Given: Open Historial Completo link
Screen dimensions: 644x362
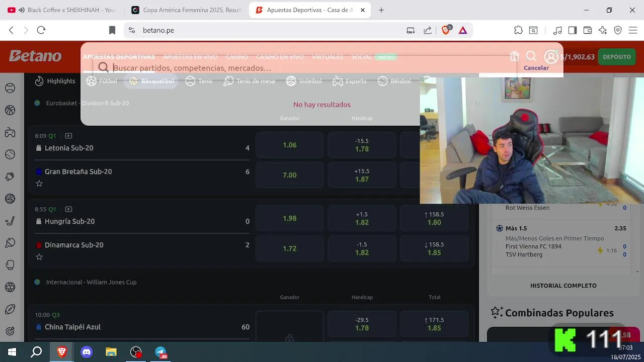Looking at the screenshot, I should (x=563, y=286).
